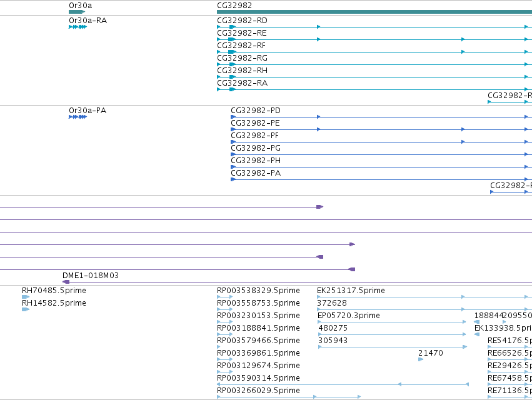Screen dimensions: 532x400
Task: Click EST RP003579466.5prime label
Action: point(259,341)
